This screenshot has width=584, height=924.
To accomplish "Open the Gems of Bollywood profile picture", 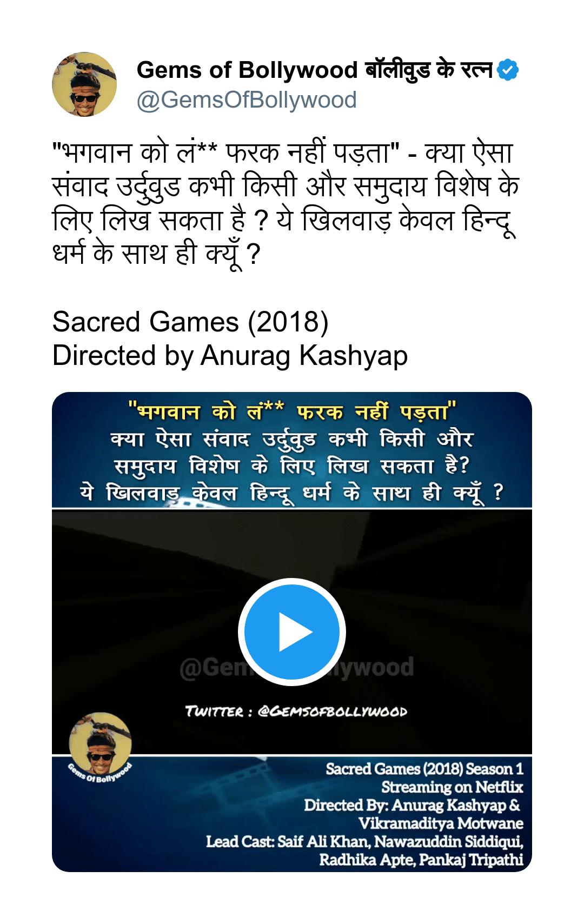I will click(84, 84).
